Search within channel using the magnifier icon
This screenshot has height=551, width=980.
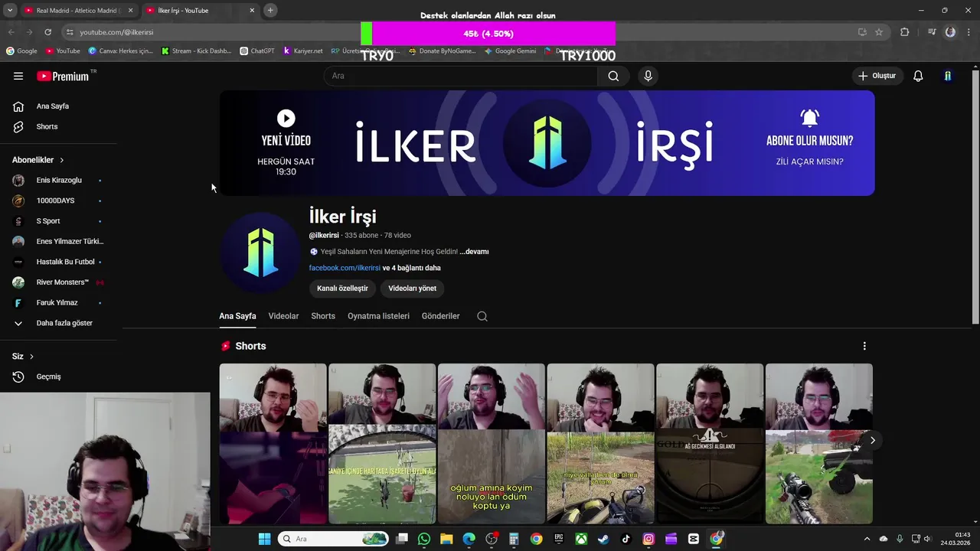482,316
